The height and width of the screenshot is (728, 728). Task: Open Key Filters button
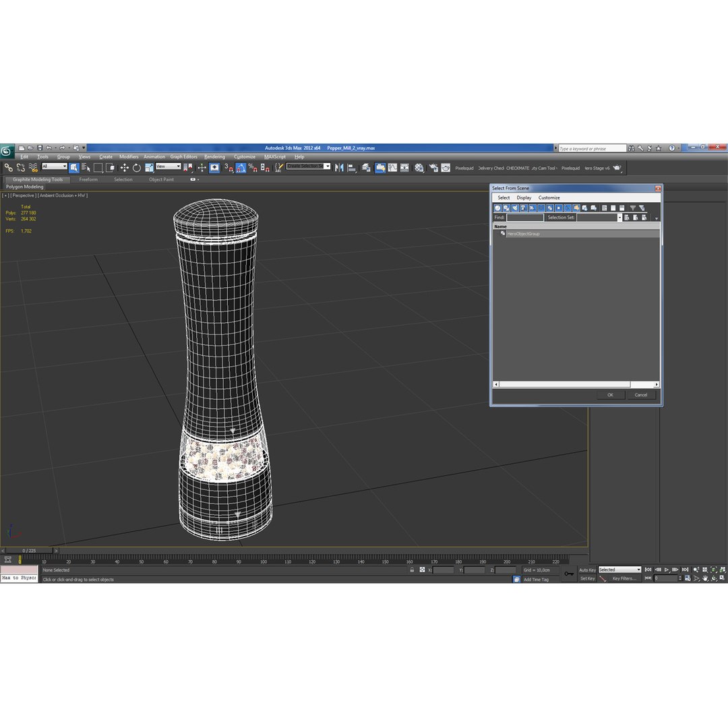point(624,578)
